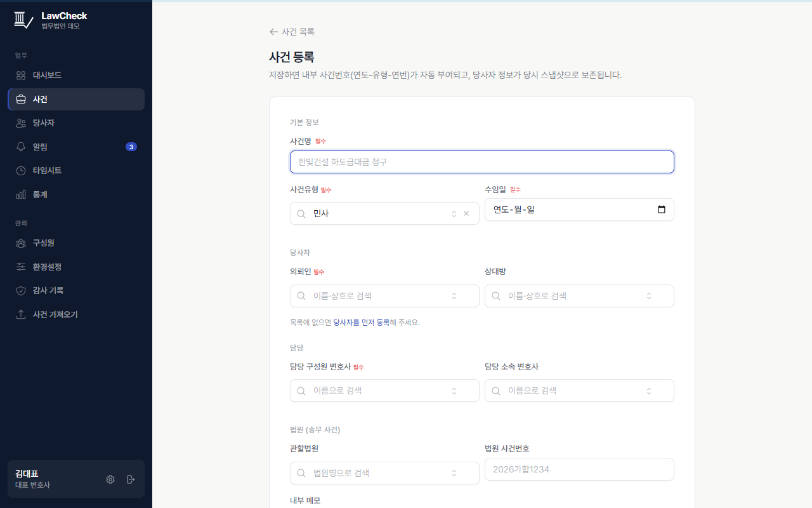Follow the 당사자를 먼저 등록 link

click(x=362, y=323)
